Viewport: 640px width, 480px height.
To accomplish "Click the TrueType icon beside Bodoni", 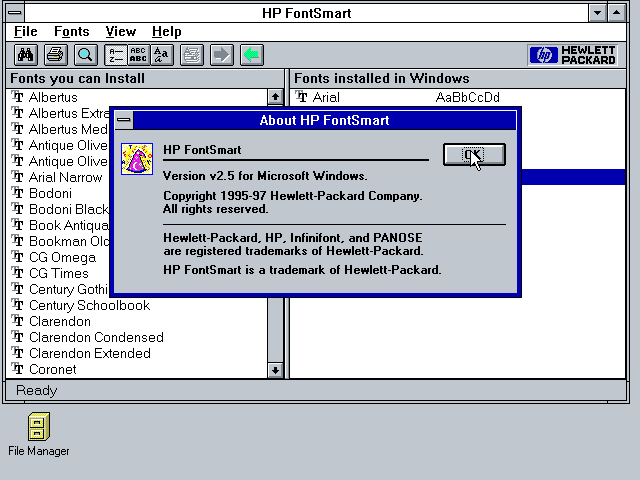I will 17,193.
